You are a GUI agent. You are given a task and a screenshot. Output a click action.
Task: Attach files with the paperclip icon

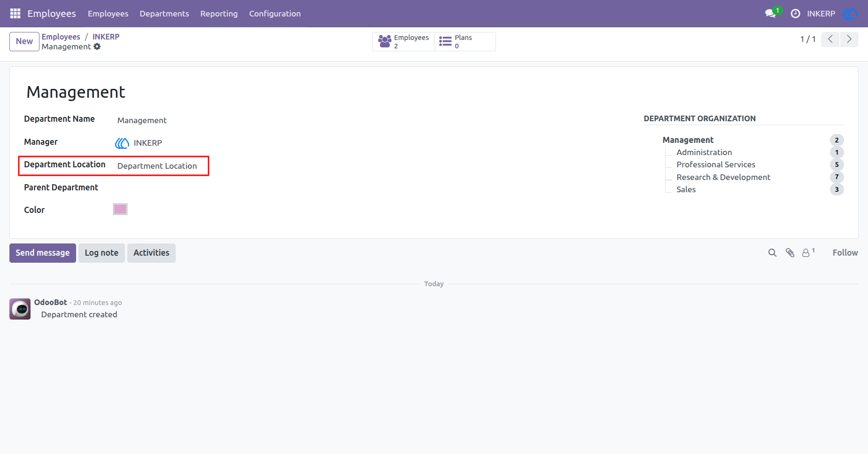click(x=790, y=253)
